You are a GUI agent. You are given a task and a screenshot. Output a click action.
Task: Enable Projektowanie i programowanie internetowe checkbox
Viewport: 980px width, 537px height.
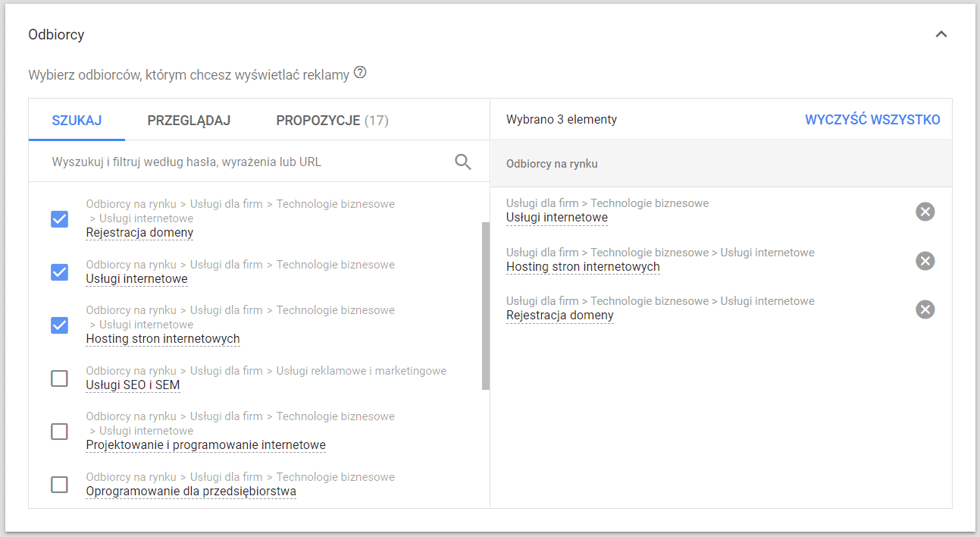click(x=59, y=432)
